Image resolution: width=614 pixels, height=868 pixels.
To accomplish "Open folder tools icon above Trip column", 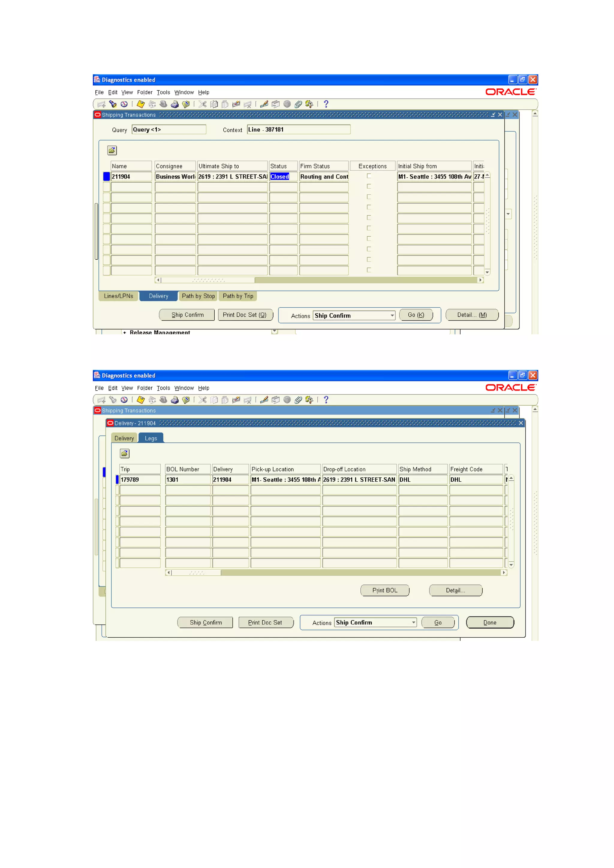I will (124, 453).
